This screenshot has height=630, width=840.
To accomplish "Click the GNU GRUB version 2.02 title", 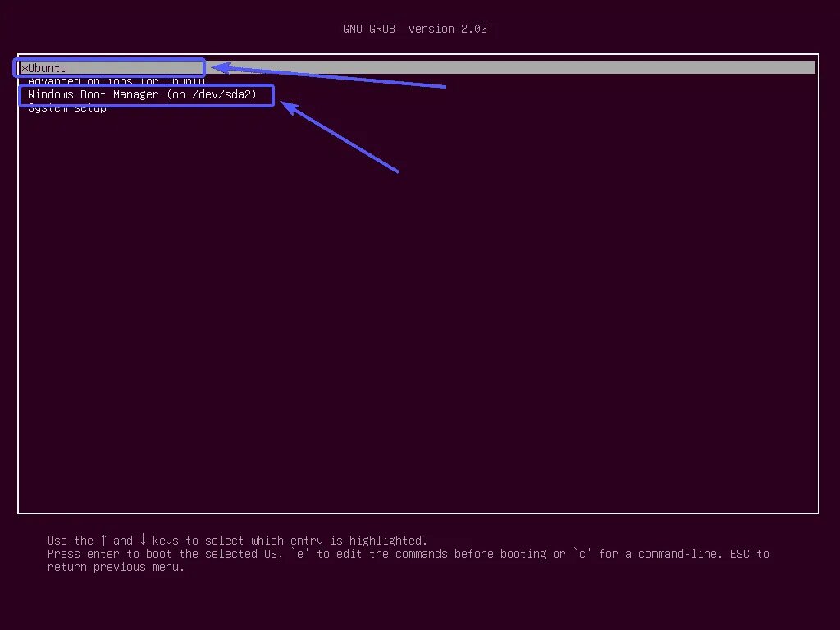I will (414, 29).
